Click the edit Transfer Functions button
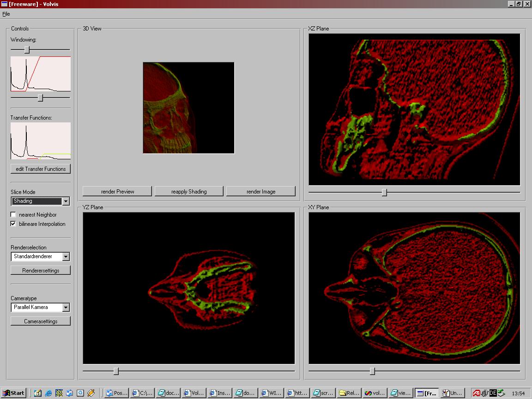The height and width of the screenshot is (399, 532). pos(41,169)
